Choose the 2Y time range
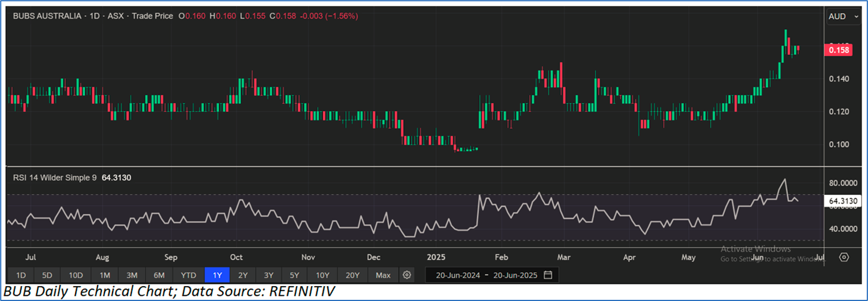 click(x=243, y=275)
